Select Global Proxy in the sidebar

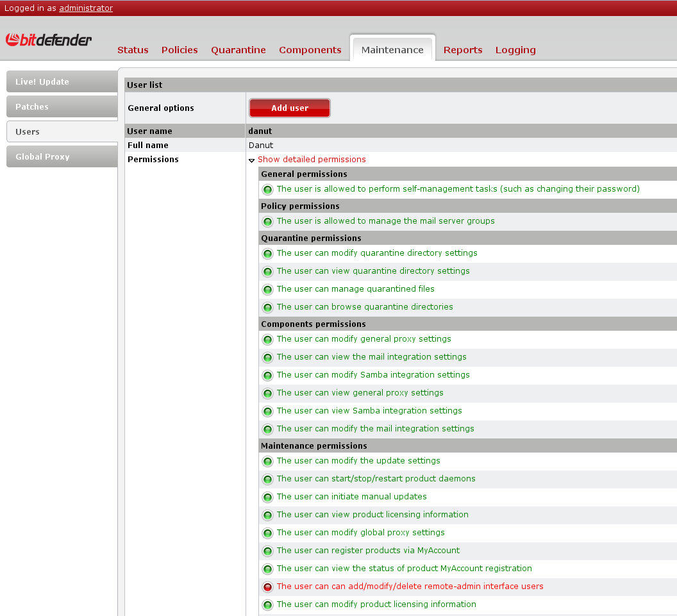pyautogui.click(x=43, y=156)
